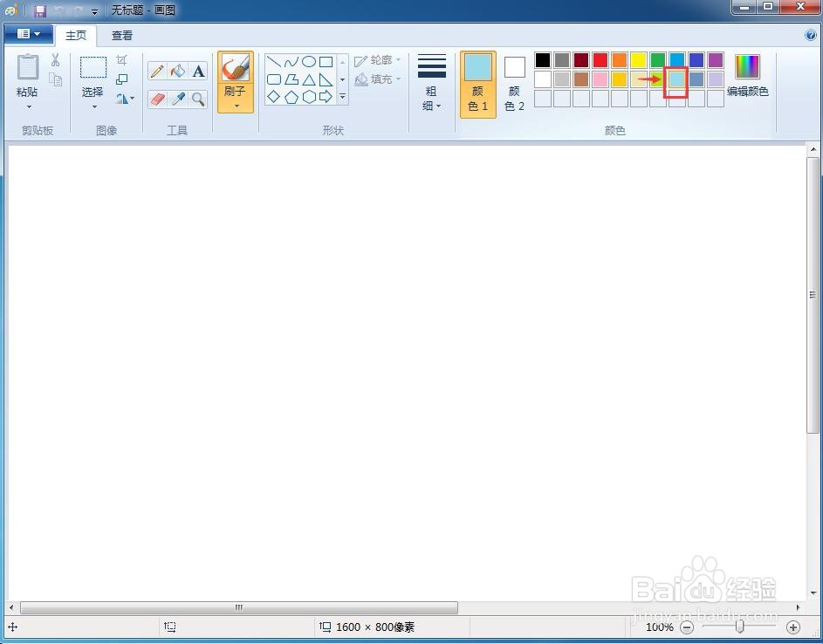Open the Outline (轮廓) dropdown

click(378, 60)
